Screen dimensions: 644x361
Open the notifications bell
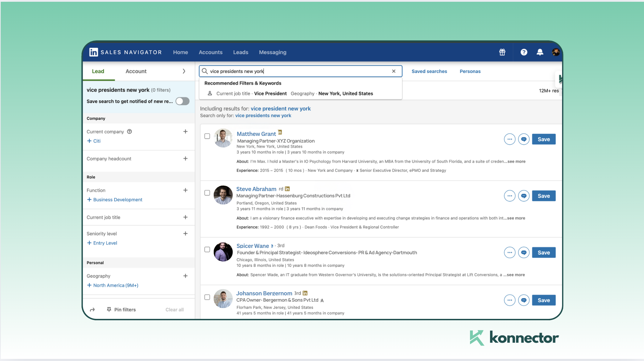click(x=540, y=52)
